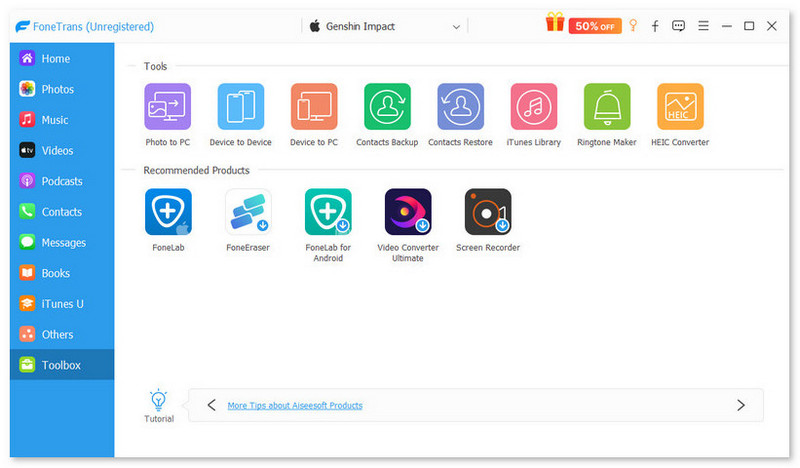This screenshot has height=468, width=800.
Task: Open the Screen Recorder product icon
Action: pos(488,212)
